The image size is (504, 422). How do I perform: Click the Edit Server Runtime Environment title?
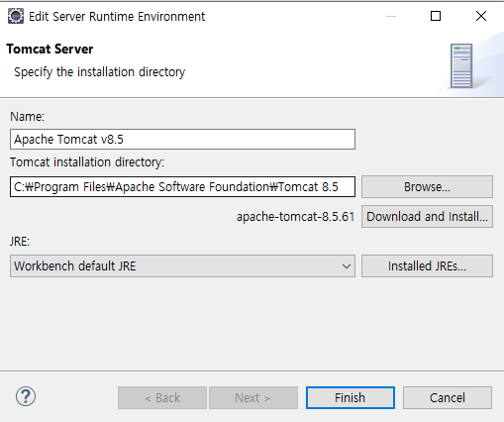pos(117,17)
